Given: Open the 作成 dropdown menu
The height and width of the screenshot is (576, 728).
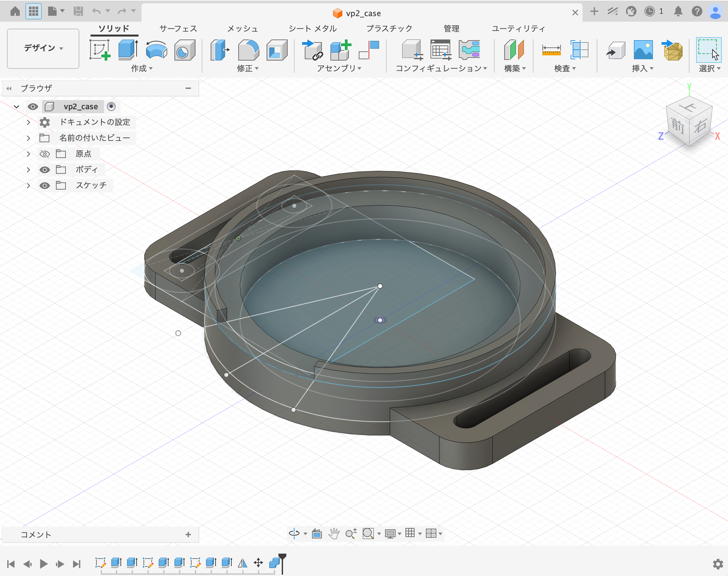Looking at the screenshot, I should click(142, 68).
